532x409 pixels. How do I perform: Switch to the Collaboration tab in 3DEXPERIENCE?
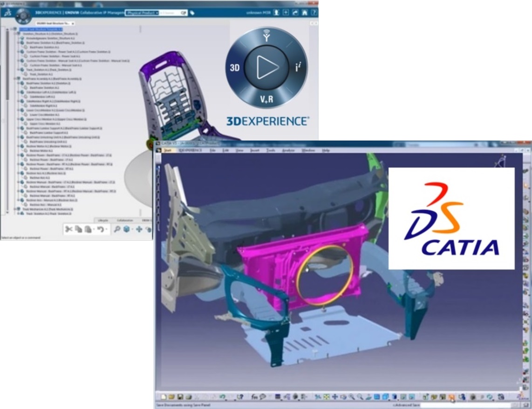(x=125, y=220)
